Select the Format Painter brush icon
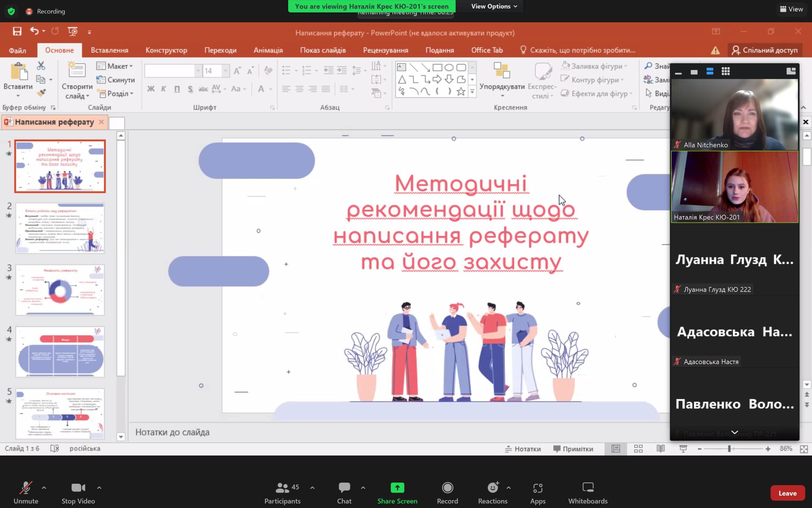This screenshot has width=812, height=508. [41, 93]
